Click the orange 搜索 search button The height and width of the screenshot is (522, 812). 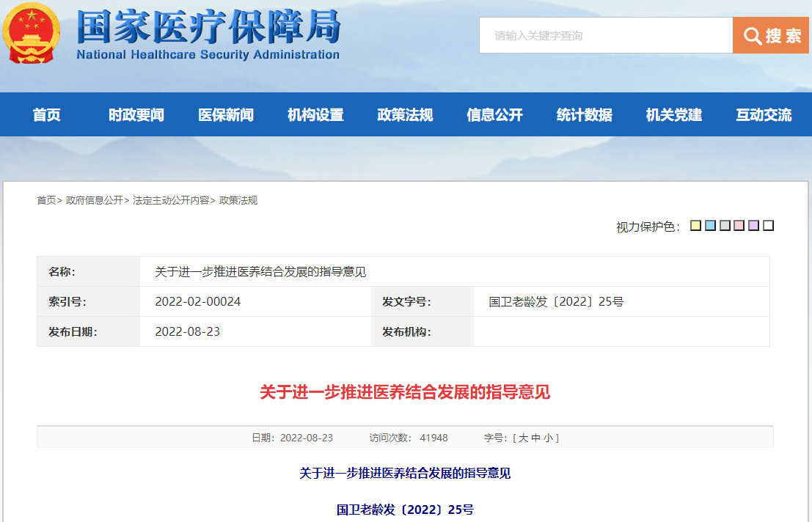click(772, 35)
